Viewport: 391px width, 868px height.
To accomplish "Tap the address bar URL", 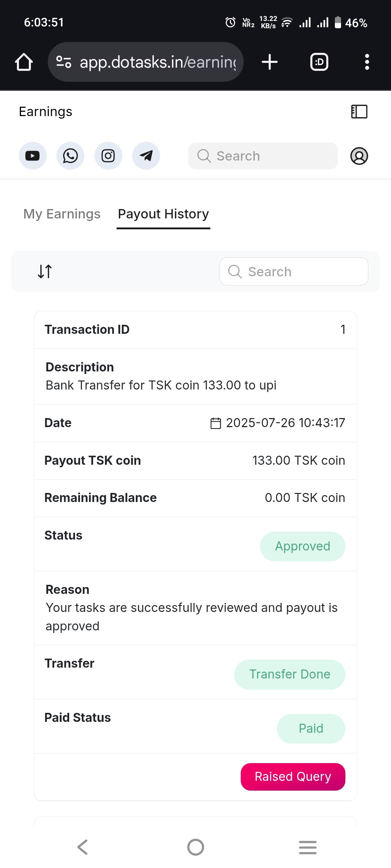I will (x=158, y=62).
